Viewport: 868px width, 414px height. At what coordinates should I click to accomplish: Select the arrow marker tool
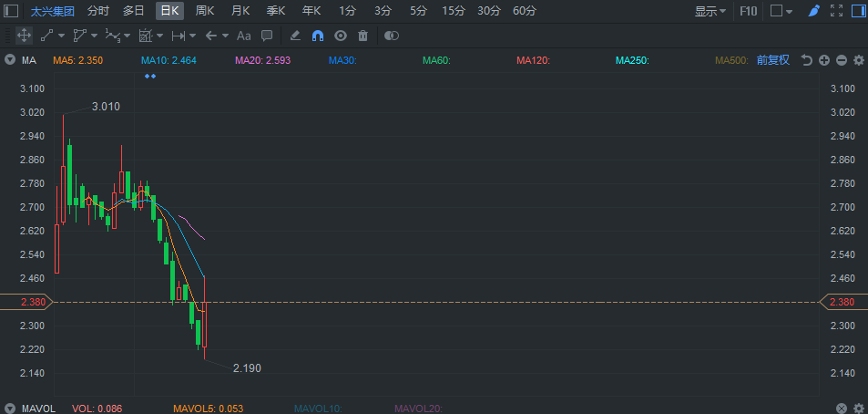click(211, 36)
